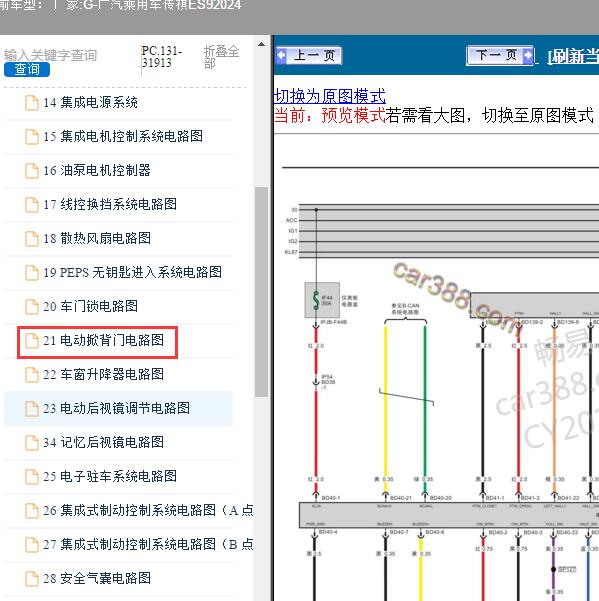Click document icon beside 16 油泵电机控制器
The height and width of the screenshot is (601, 599).
tap(32, 171)
